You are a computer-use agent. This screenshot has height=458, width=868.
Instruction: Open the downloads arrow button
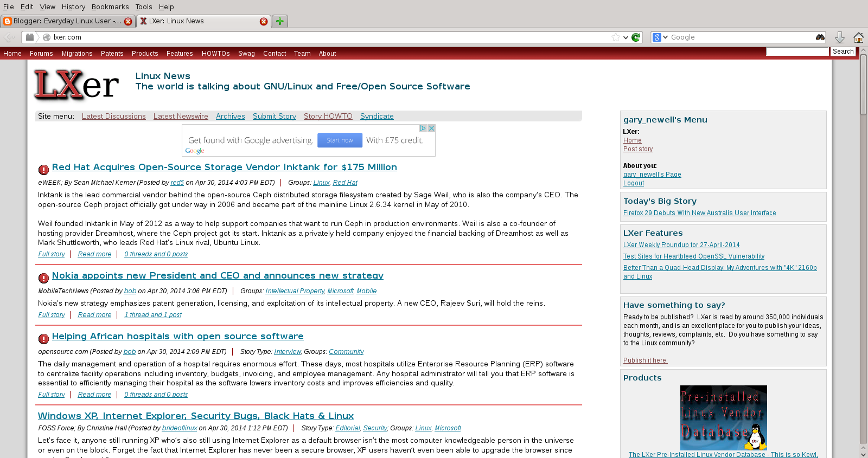(x=839, y=37)
